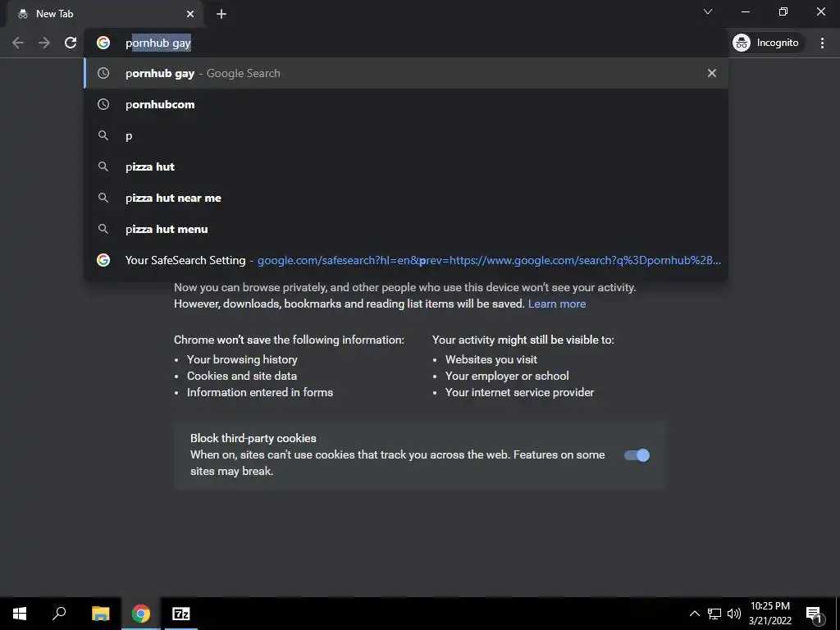Open a new tab with the plus button
Image resolution: width=840 pixels, height=630 pixels.
(x=221, y=15)
